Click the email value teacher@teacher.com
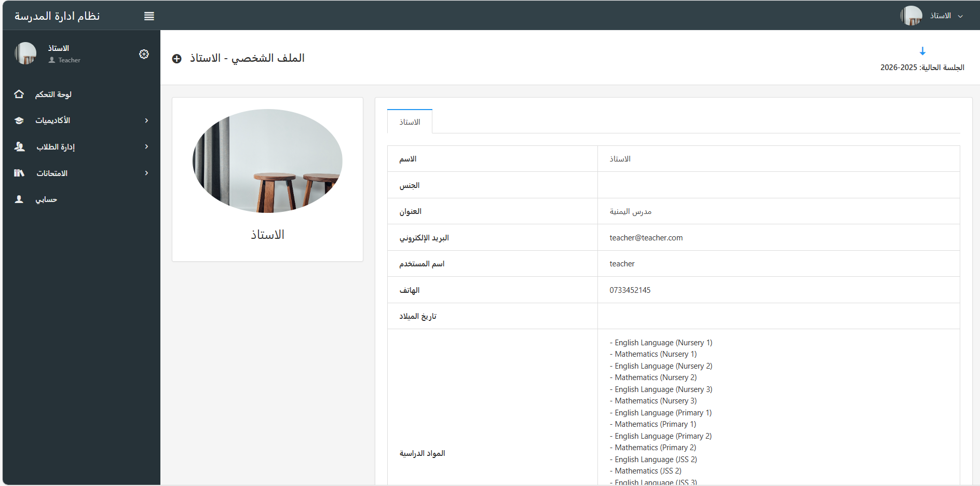 coord(646,238)
